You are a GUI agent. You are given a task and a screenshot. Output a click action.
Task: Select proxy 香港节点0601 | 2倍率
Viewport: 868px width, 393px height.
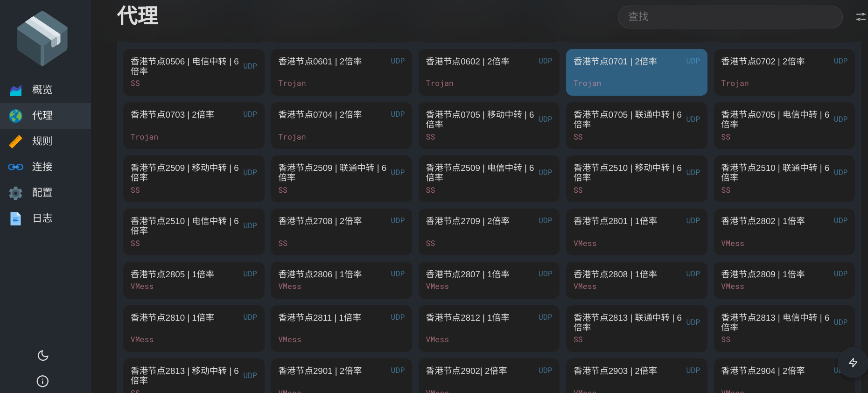[341, 72]
